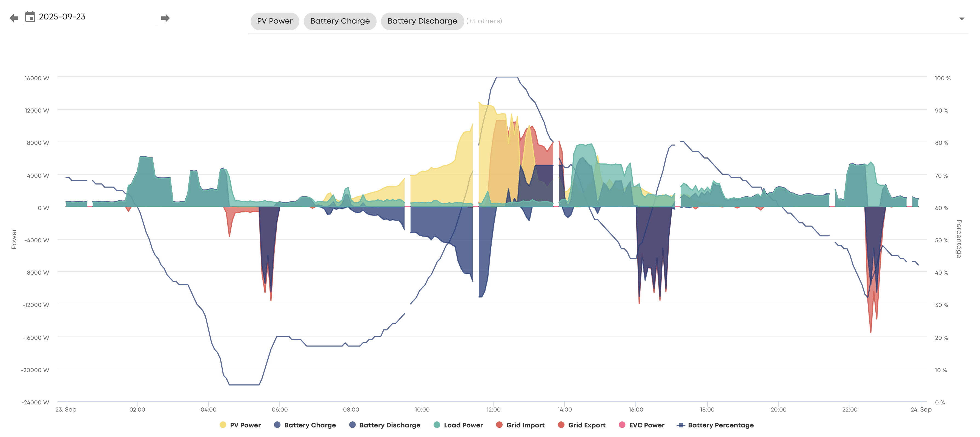Click the teal Load Power legend dot
980x437 pixels.
(x=437, y=424)
